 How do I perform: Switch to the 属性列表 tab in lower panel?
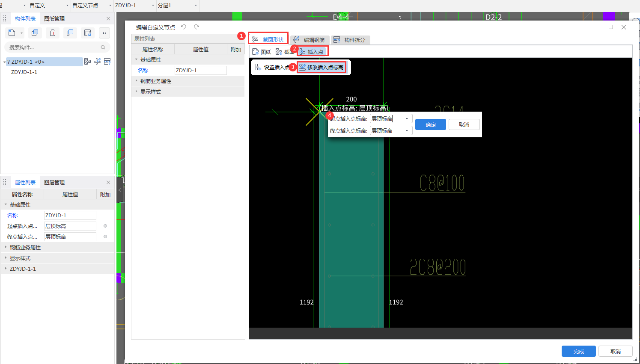25,183
